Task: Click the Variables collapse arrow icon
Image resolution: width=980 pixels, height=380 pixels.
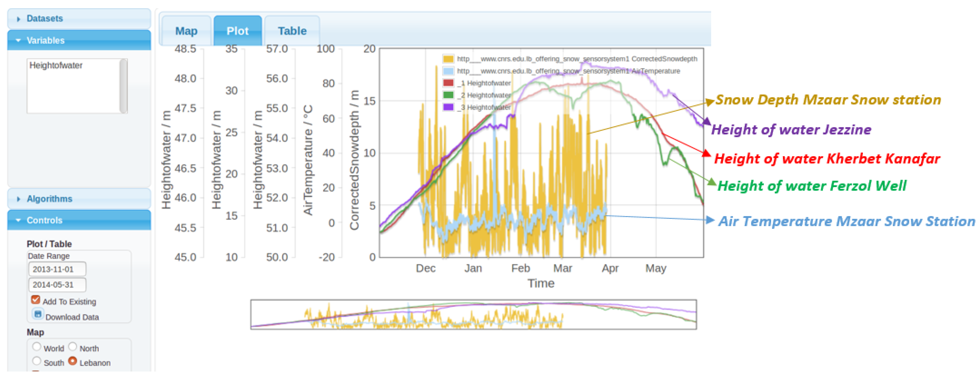Action: [18, 40]
